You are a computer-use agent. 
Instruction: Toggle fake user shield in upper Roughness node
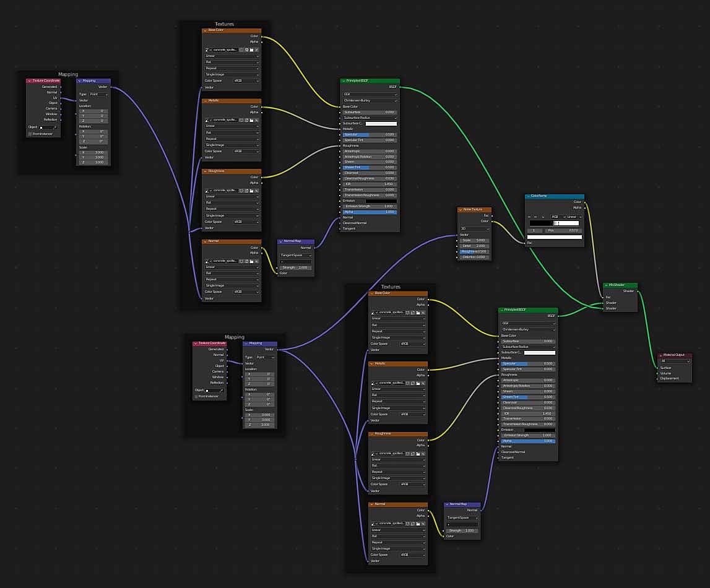pos(241,191)
